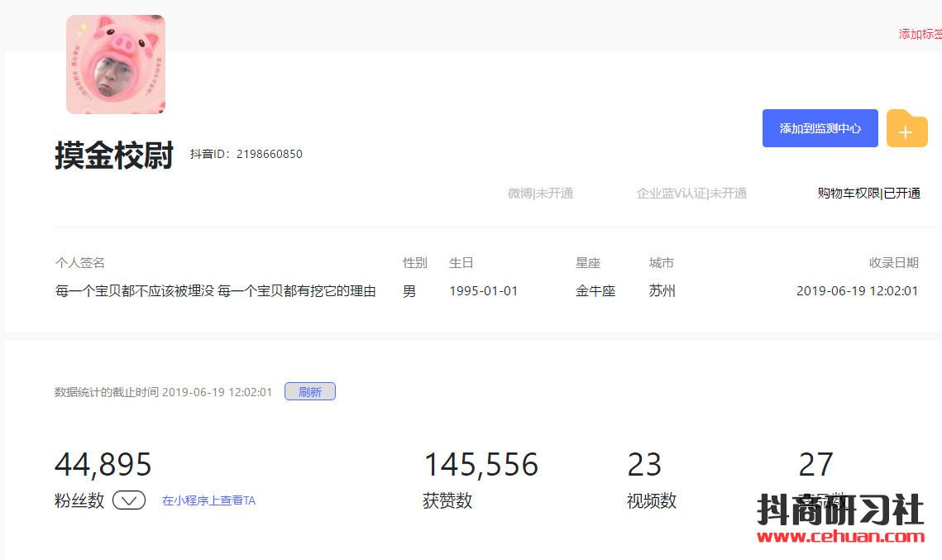Click the account name 摸金校尉
This screenshot has width=942, height=560.
pos(114,155)
